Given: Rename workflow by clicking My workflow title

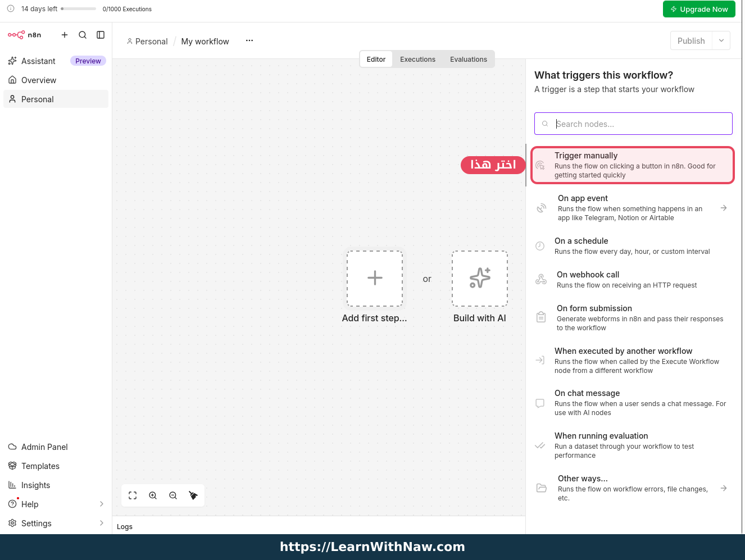Looking at the screenshot, I should (205, 42).
